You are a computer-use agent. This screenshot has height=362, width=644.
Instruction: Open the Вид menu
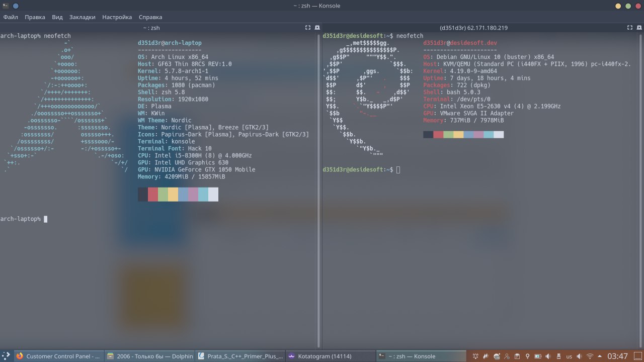57,17
